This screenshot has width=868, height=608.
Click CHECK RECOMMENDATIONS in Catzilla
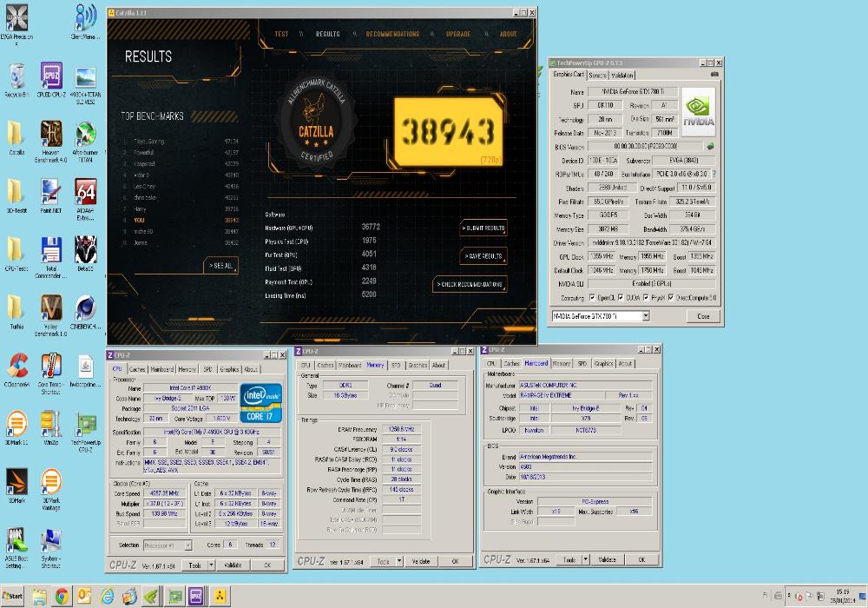point(470,285)
